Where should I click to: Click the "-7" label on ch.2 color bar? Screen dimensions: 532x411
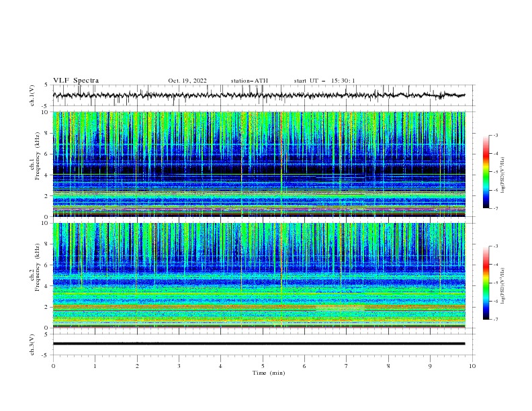(x=496, y=319)
